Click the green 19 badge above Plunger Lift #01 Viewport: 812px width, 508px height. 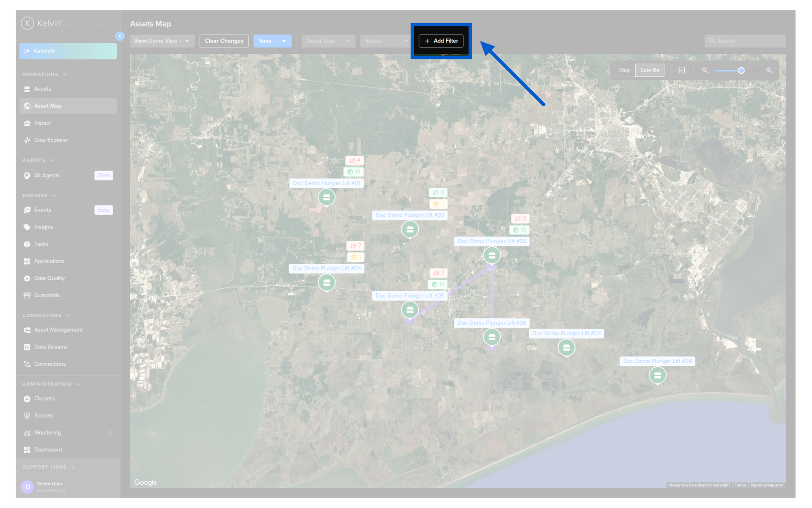click(x=354, y=172)
